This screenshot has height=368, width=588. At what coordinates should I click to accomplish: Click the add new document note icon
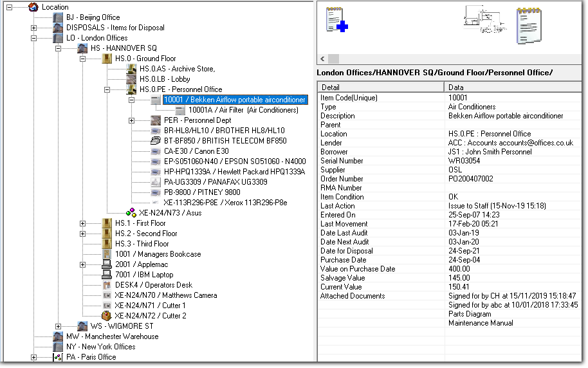tap(336, 20)
